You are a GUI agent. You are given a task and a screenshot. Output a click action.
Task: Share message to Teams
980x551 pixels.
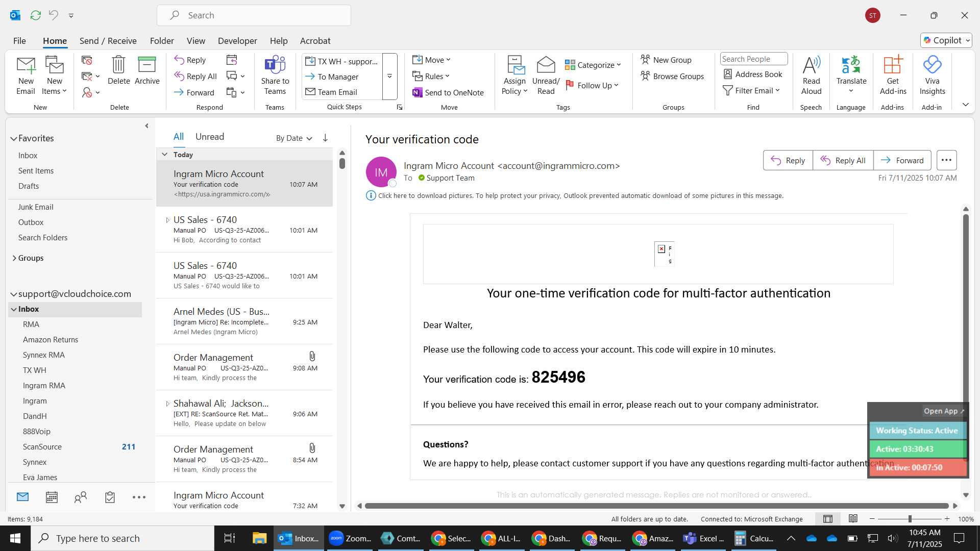pos(275,76)
